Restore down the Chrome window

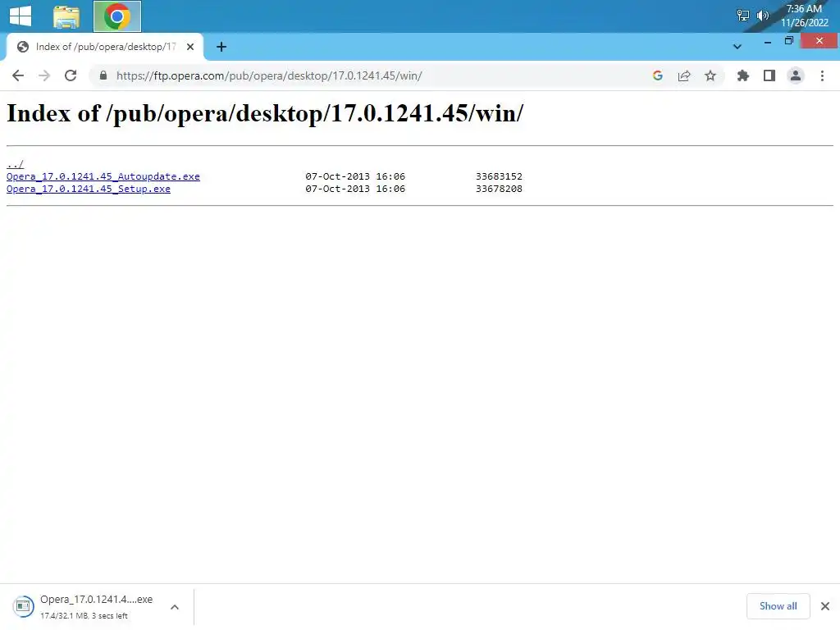tap(789, 41)
